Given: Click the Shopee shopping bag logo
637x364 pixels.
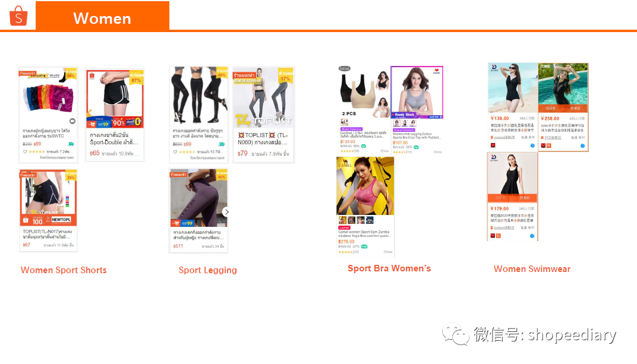Looking at the screenshot, I should (18, 16).
